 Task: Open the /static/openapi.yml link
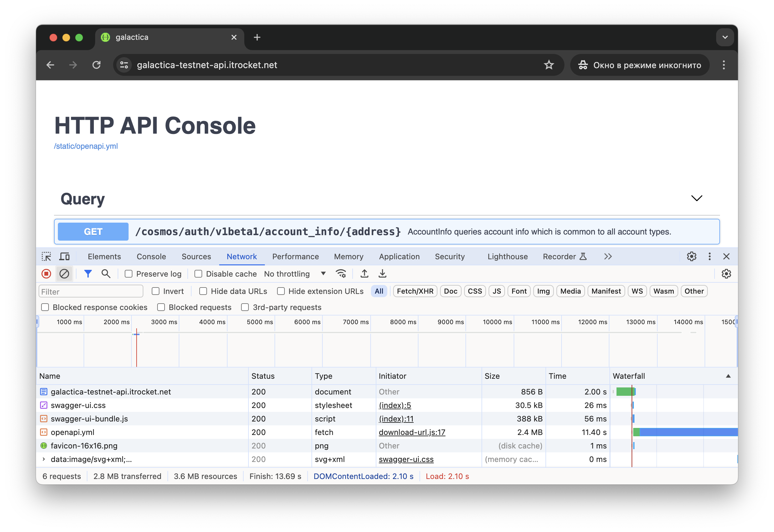86,146
